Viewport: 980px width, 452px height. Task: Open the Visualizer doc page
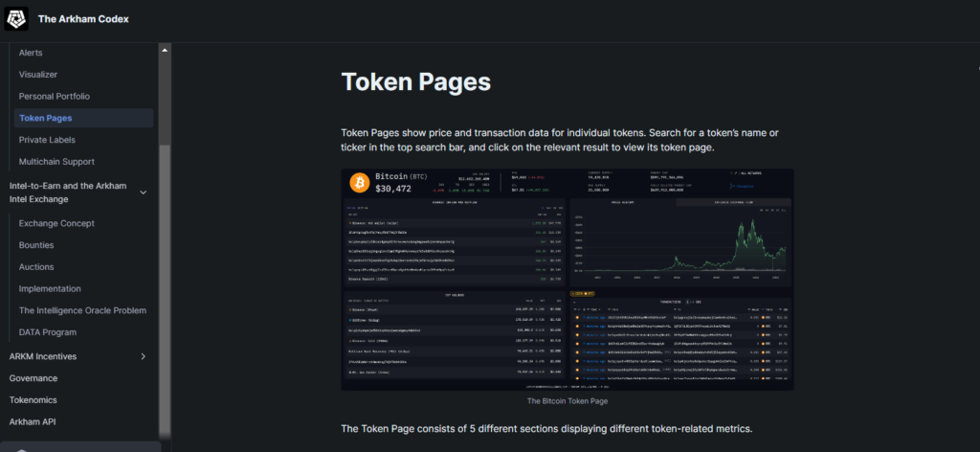point(38,75)
